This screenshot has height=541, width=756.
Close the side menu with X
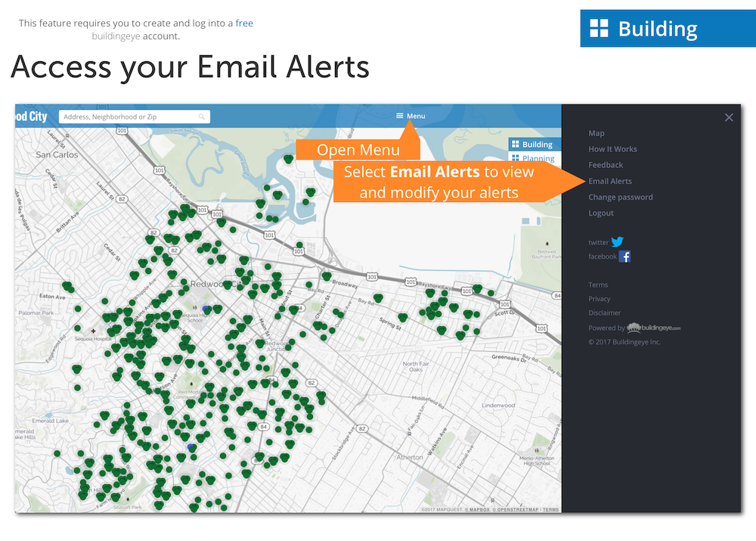tap(729, 117)
